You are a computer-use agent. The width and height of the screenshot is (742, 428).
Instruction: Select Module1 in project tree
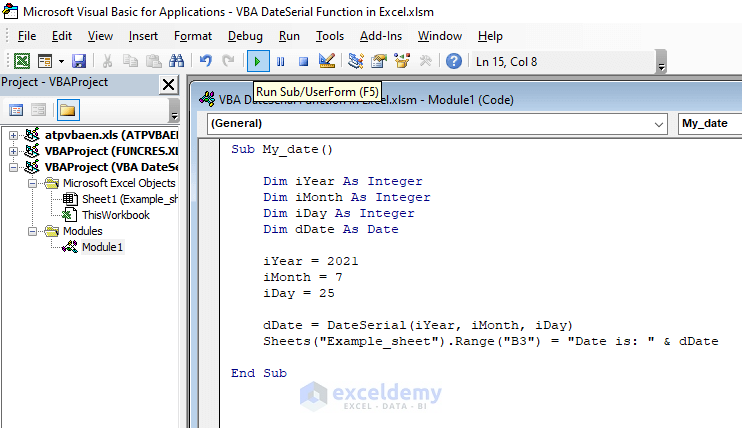click(x=102, y=247)
